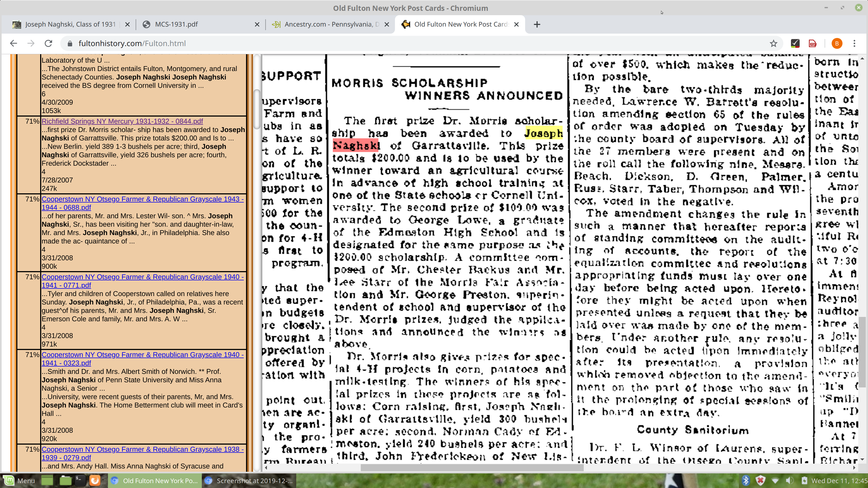Screen dimensions: 868x488
Task: Click the 4/30/2009 date in results
Action: [57, 102]
